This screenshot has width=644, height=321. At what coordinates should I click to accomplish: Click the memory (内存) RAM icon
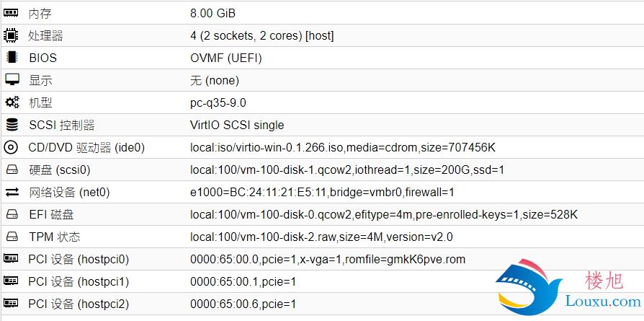click(x=11, y=13)
